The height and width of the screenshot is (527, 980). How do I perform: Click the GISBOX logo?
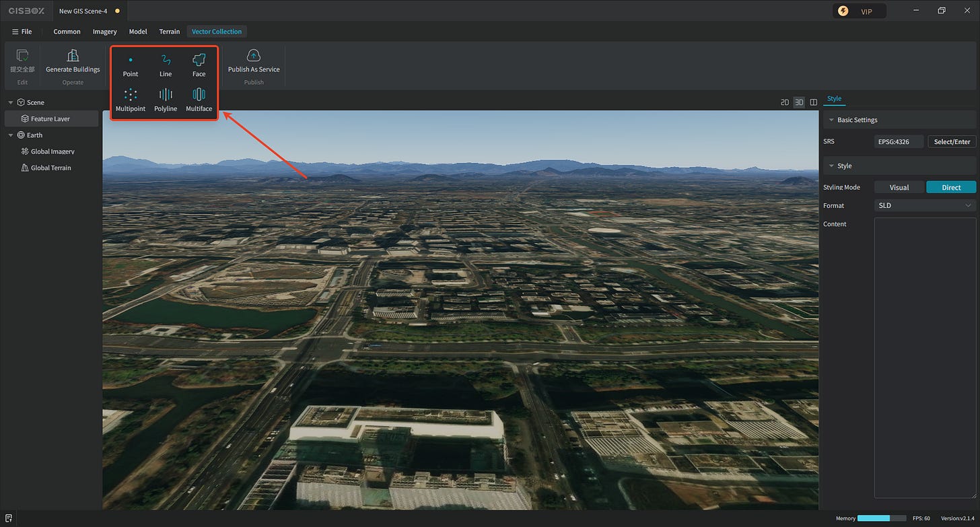[x=26, y=11]
